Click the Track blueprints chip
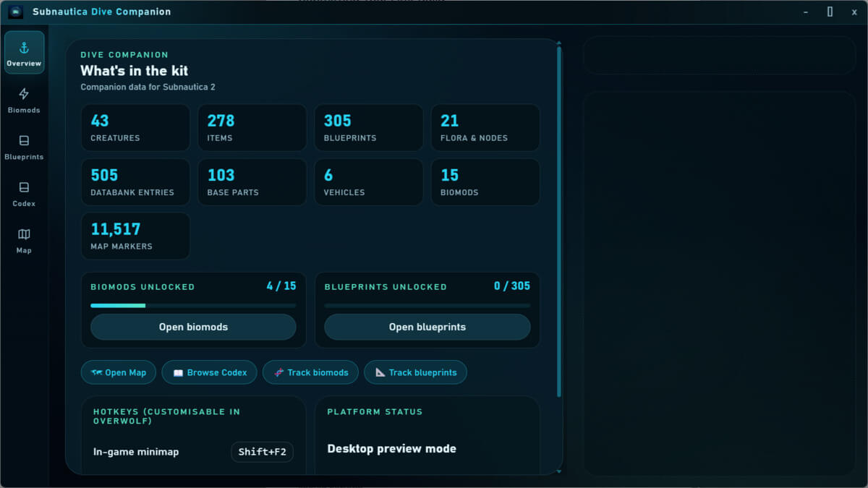Image resolution: width=868 pixels, height=488 pixels. 415,372
